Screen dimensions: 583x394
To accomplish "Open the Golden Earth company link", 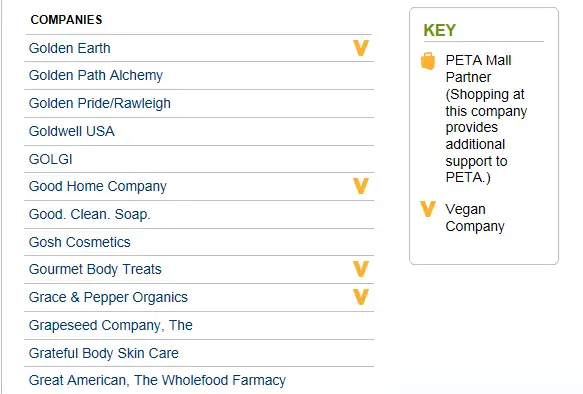I will (x=70, y=48).
